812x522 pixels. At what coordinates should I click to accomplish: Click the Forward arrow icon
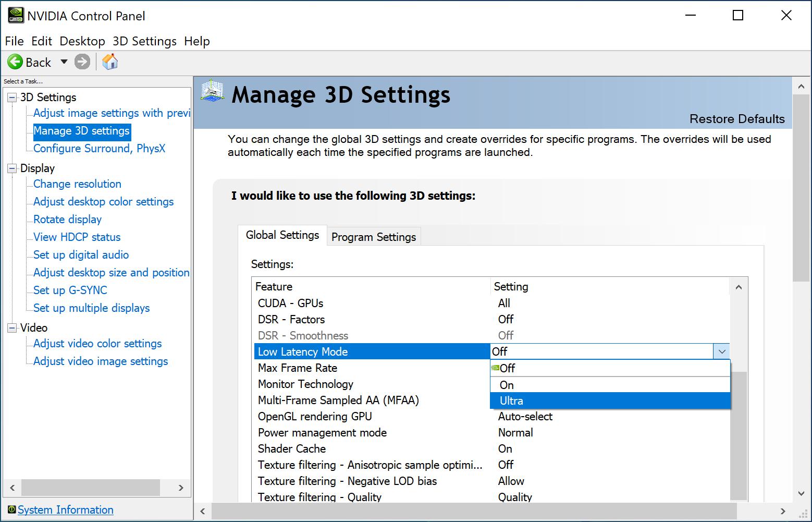(x=82, y=62)
